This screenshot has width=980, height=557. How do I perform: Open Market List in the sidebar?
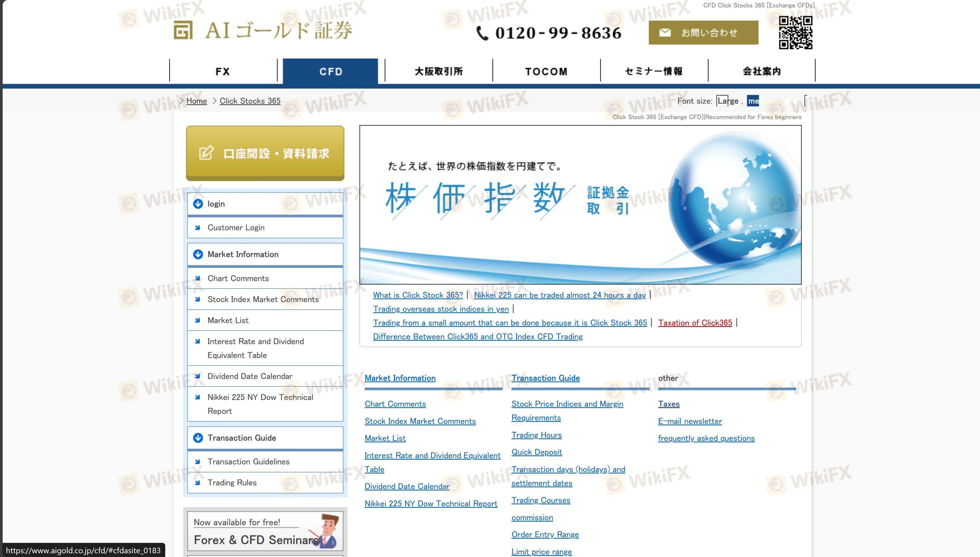coord(265,321)
